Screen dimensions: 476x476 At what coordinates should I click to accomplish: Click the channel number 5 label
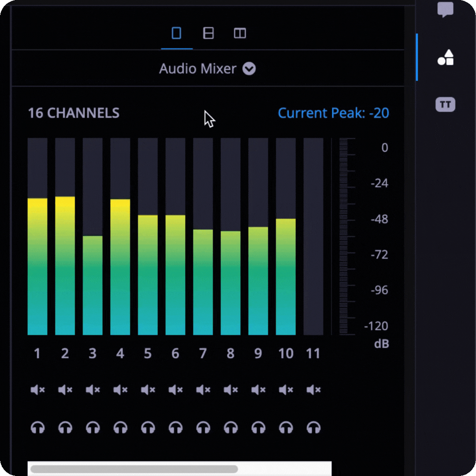pyautogui.click(x=148, y=353)
